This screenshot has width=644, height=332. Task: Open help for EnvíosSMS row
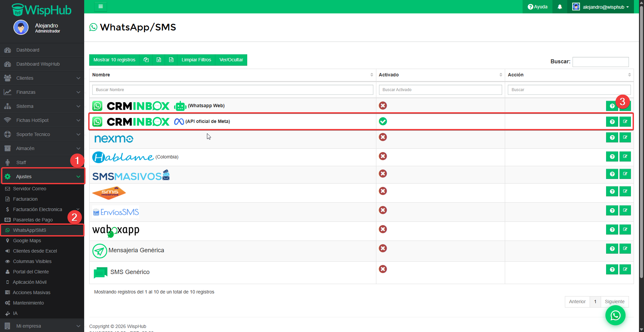612,210
